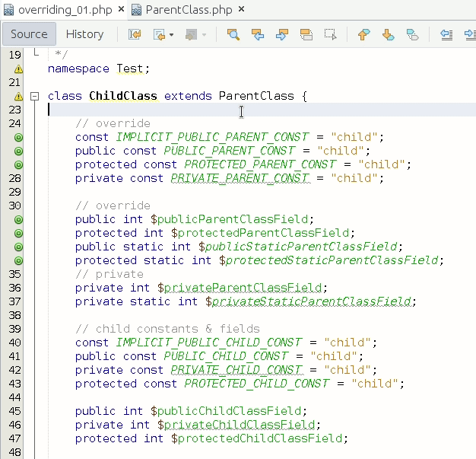Click the $publicChildClassField variable
The width and height of the screenshot is (476, 459).
point(226,411)
